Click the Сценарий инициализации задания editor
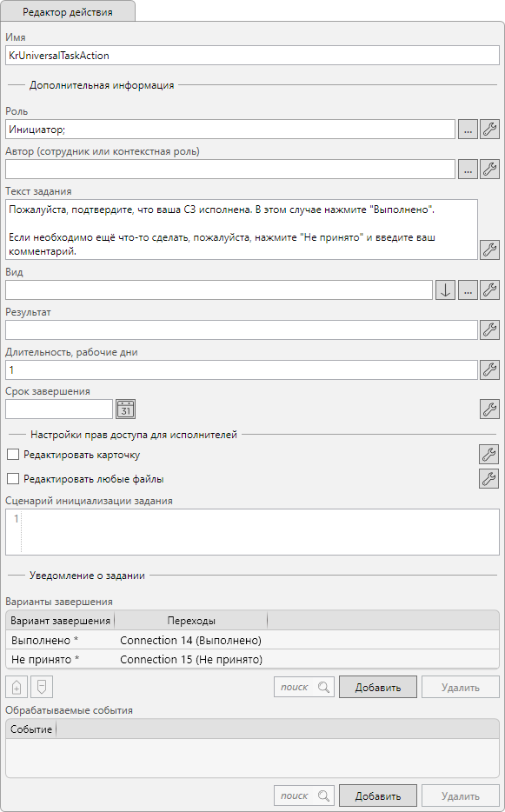The height and width of the screenshot is (812, 505). tap(252, 532)
